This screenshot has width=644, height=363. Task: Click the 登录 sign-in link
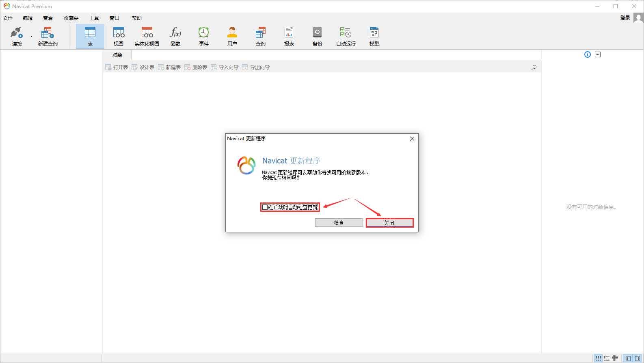(625, 18)
